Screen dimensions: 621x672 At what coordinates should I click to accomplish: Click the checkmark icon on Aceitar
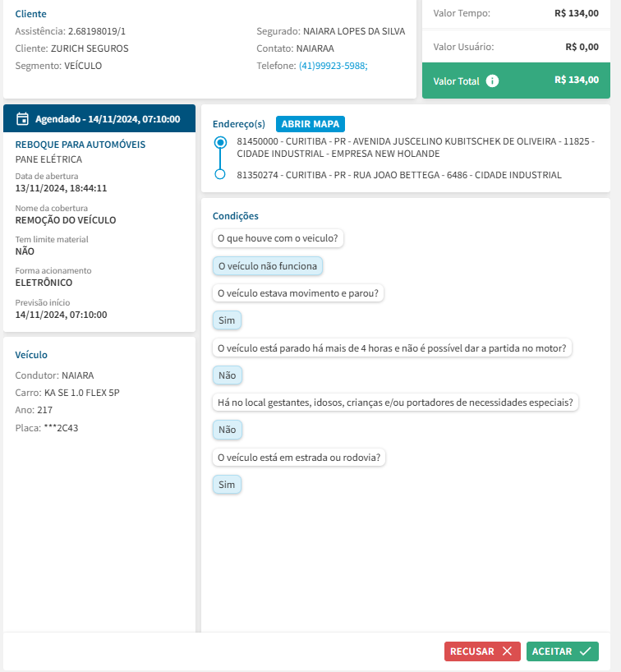pos(585,651)
